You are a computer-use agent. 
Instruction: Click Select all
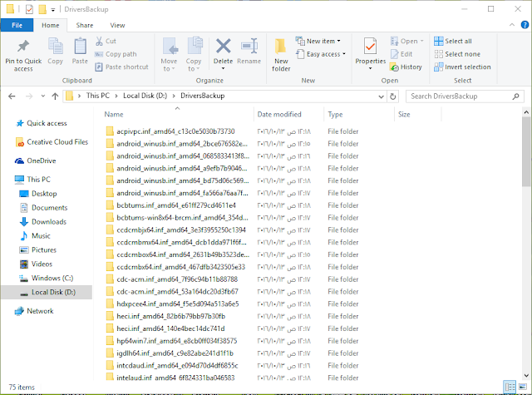[x=453, y=41]
